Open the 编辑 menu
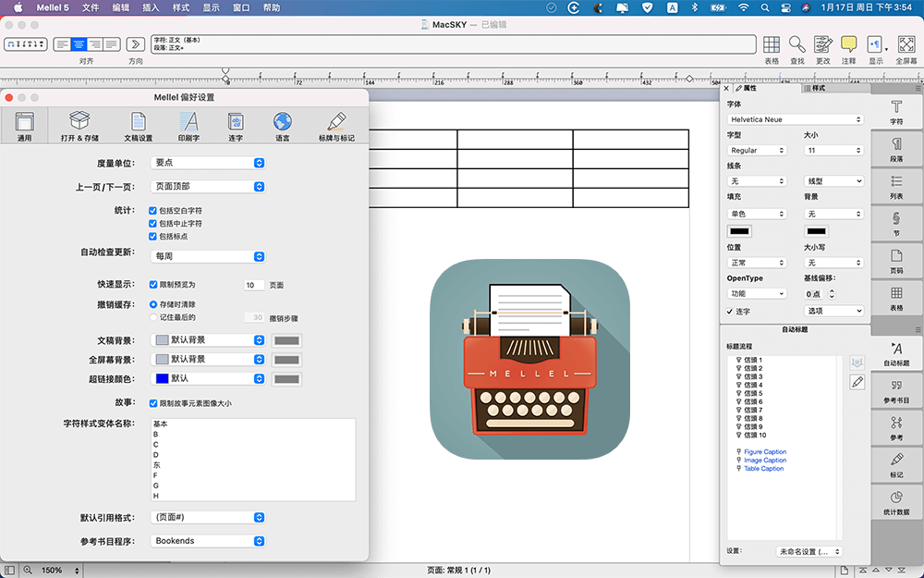924x578 pixels. (121, 7)
